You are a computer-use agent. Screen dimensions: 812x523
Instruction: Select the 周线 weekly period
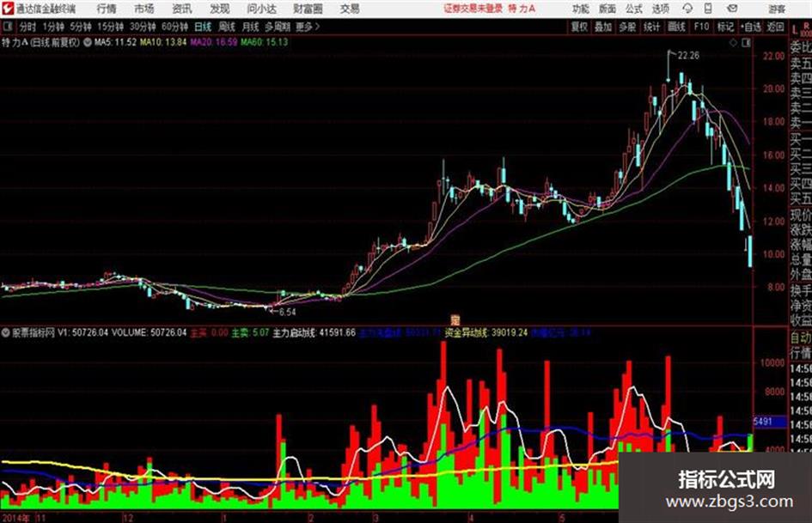point(227,27)
